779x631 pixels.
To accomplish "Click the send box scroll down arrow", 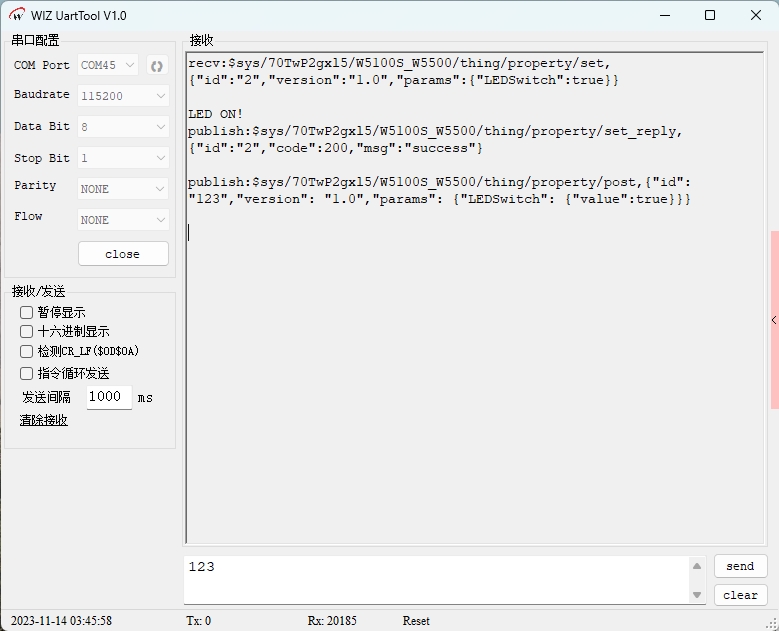I will pyautogui.click(x=697, y=595).
